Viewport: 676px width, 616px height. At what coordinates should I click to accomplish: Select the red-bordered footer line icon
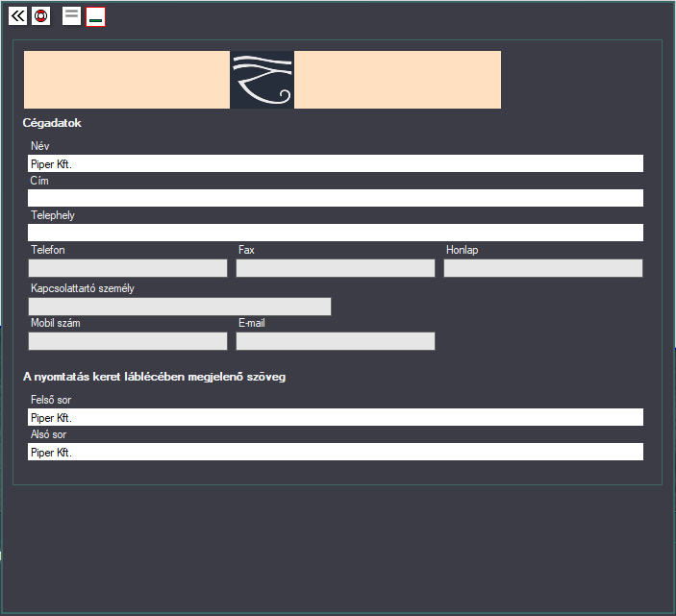(96, 16)
